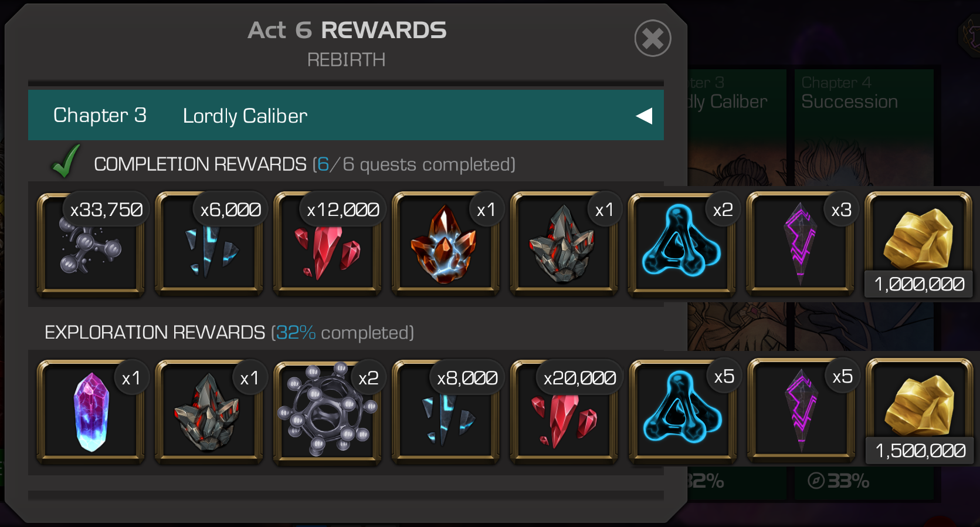The height and width of the screenshot is (527, 980).
Task: Select the purple signature stone x3 reward
Action: click(x=801, y=243)
